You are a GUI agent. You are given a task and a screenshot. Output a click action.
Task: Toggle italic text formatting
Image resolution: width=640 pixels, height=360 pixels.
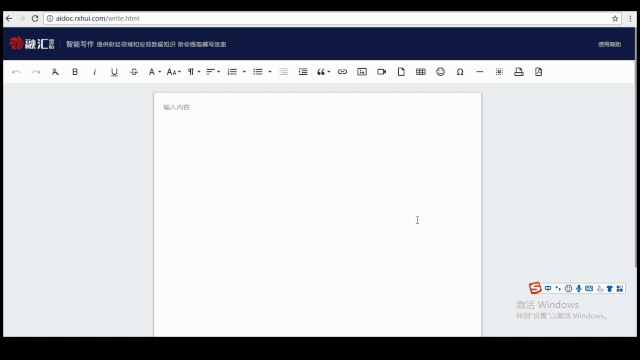(x=95, y=72)
